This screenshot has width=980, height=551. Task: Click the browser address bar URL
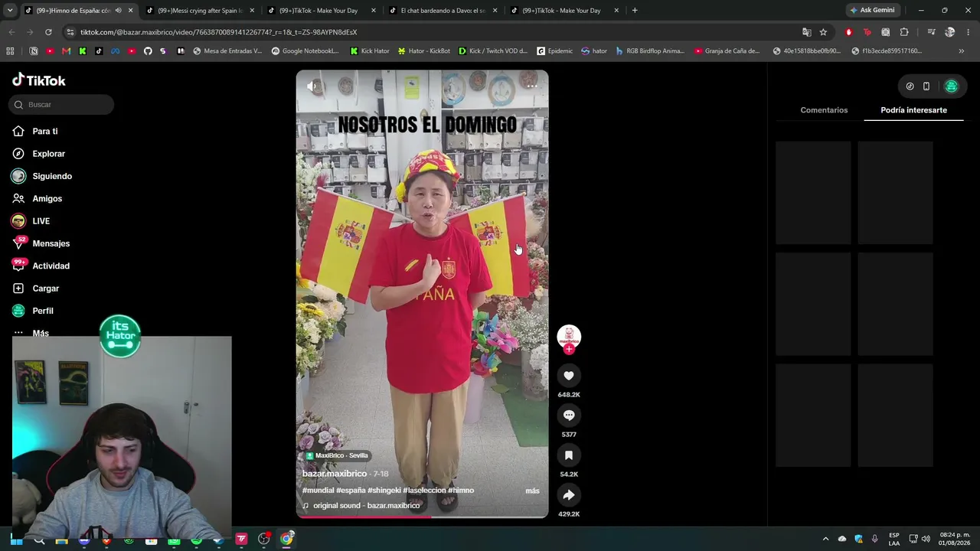219,32
